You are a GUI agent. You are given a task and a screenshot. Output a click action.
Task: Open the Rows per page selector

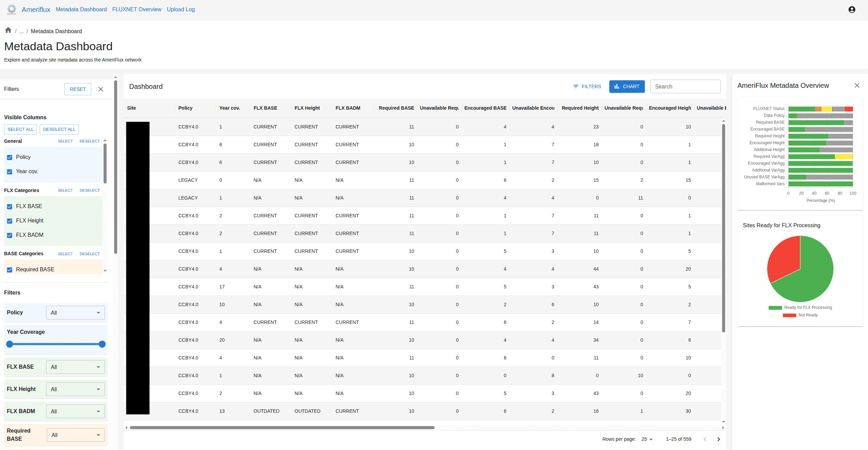point(647,439)
